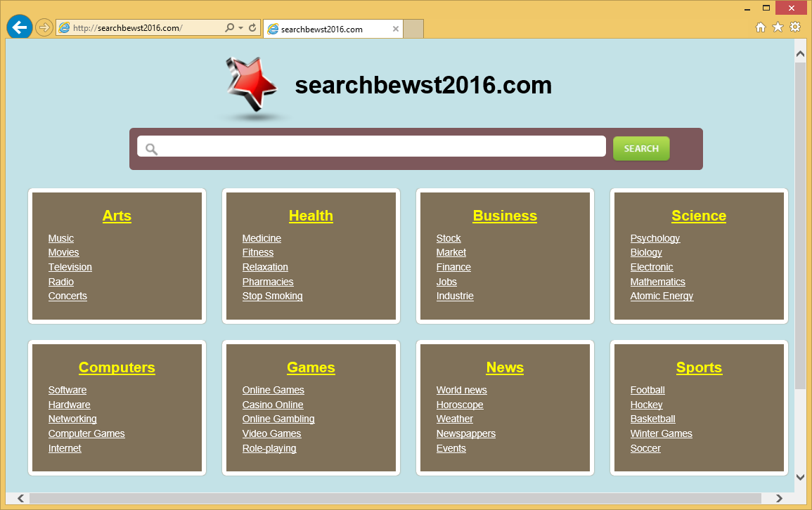This screenshot has width=812, height=510.
Task: Click the back navigation arrow
Action: tap(19, 27)
